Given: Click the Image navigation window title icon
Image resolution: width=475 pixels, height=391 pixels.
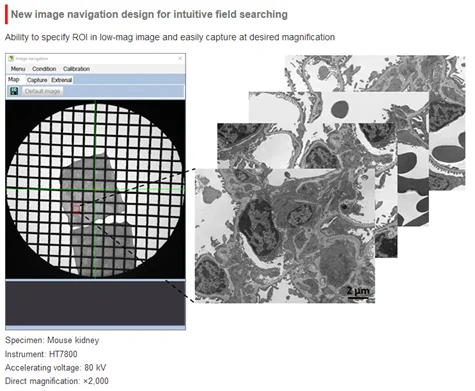Looking at the screenshot, I should 11,58.
